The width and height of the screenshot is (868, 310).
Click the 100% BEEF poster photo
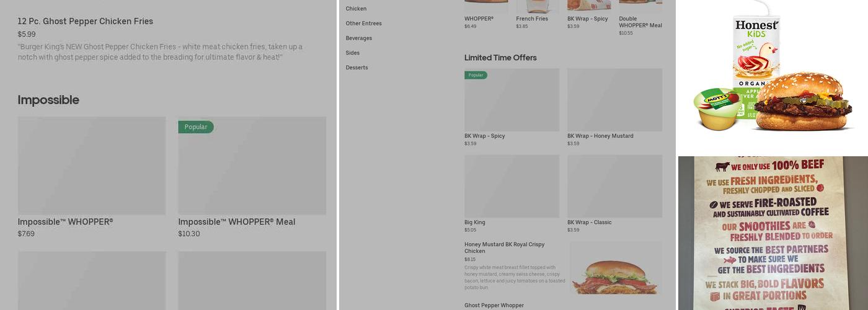pos(773,233)
